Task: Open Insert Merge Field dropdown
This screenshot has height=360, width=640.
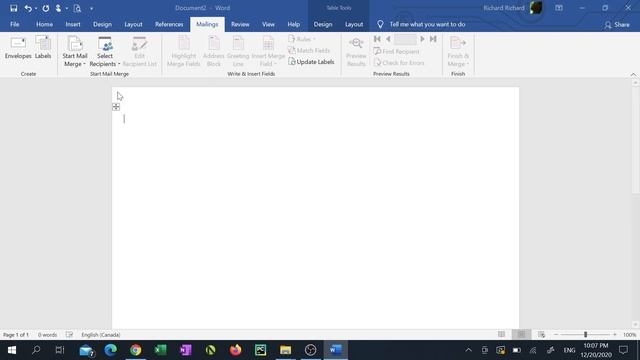Action: pyautogui.click(x=268, y=52)
